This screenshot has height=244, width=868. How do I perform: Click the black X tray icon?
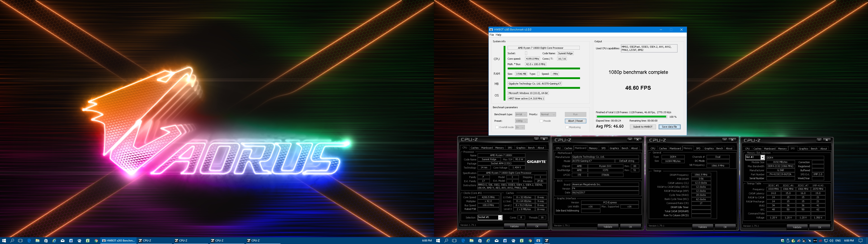[815, 241]
